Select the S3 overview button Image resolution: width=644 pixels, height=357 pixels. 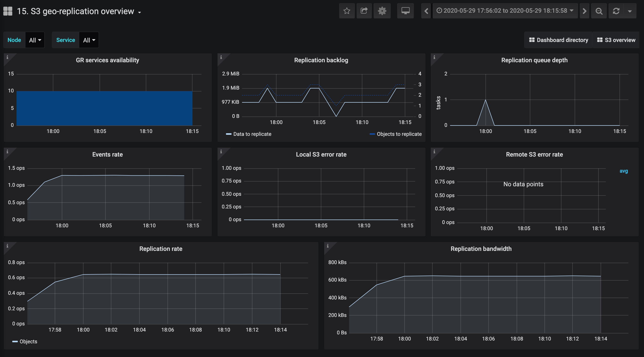coord(616,40)
